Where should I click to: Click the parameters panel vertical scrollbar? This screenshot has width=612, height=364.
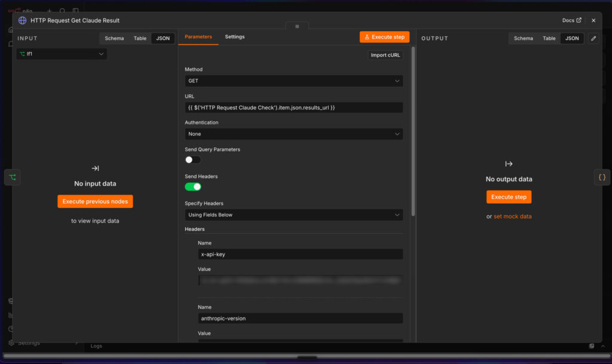(413, 131)
